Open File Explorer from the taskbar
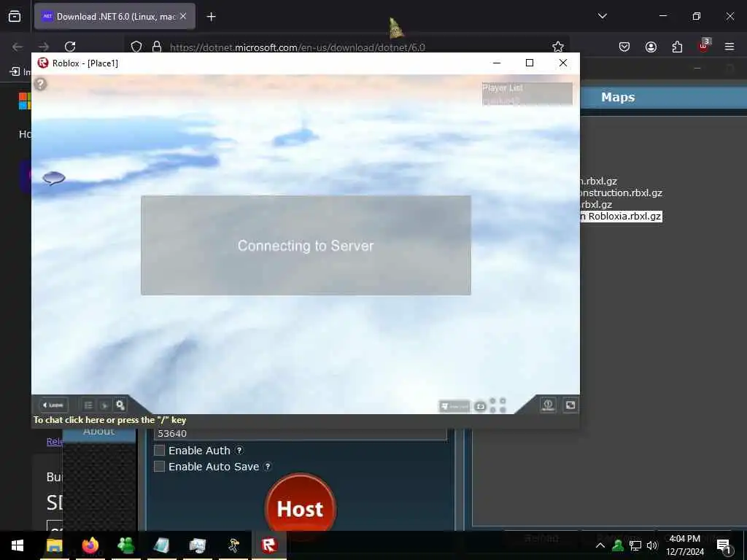 tap(54, 545)
